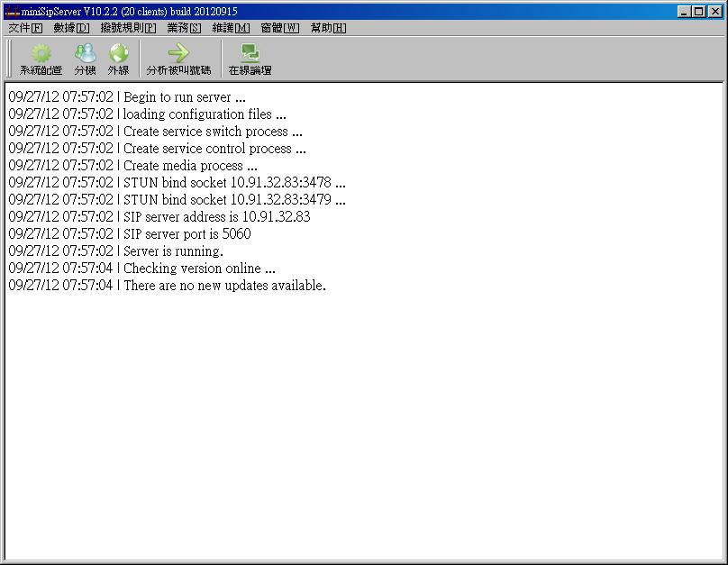This screenshot has height=565, width=728.
Task: Close the miniSipServer window
Action: 715,12
